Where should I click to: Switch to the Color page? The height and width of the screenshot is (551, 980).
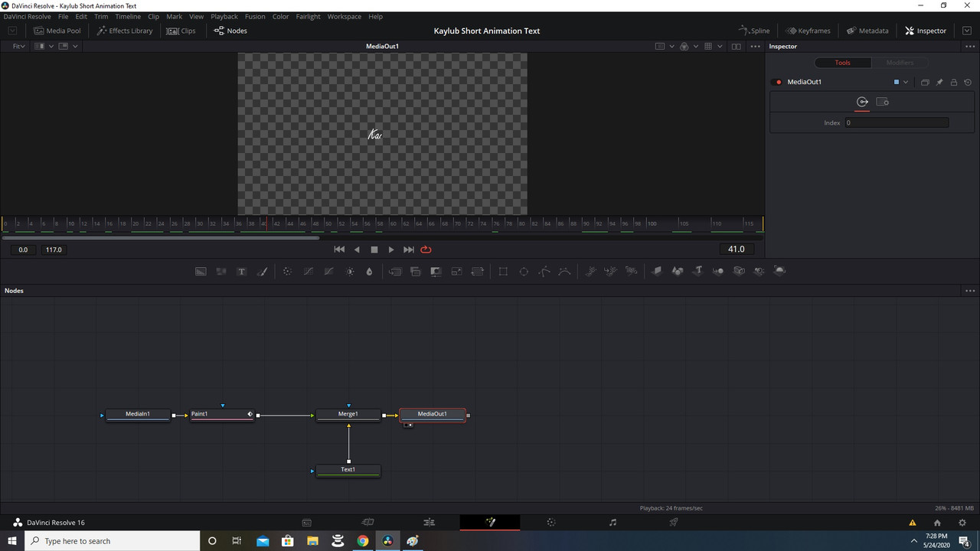click(x=551, y=522)
